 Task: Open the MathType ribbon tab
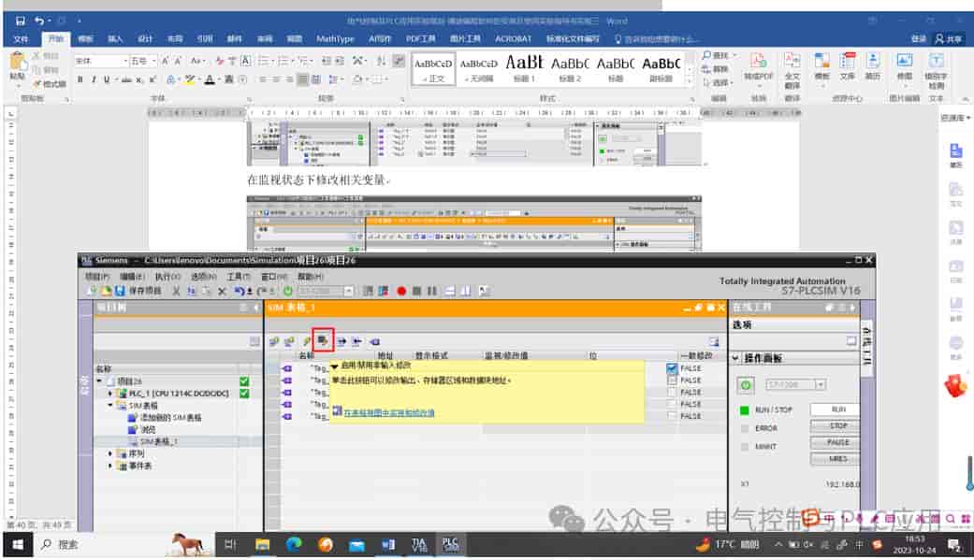click(335, 38)
